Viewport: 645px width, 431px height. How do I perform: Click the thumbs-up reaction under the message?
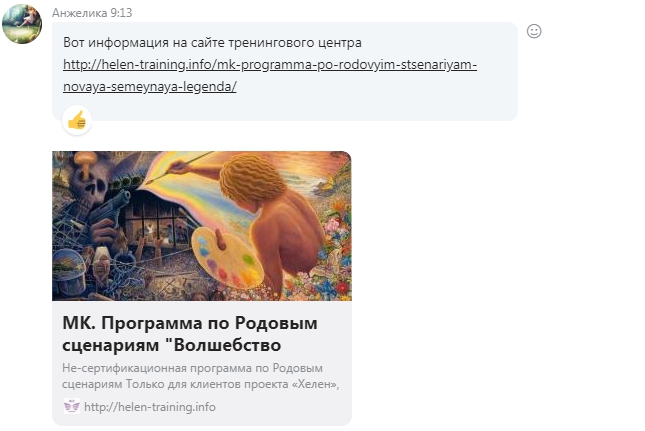(77, 120)
